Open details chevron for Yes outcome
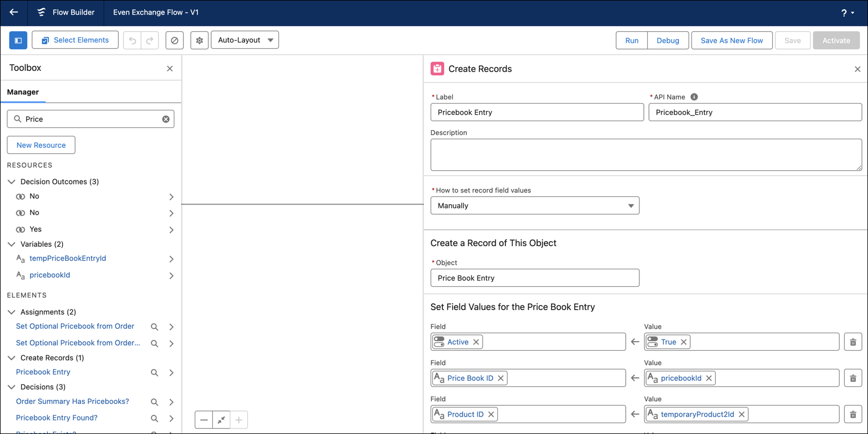This screenshot has height=434, width=868. coord(171,230)
